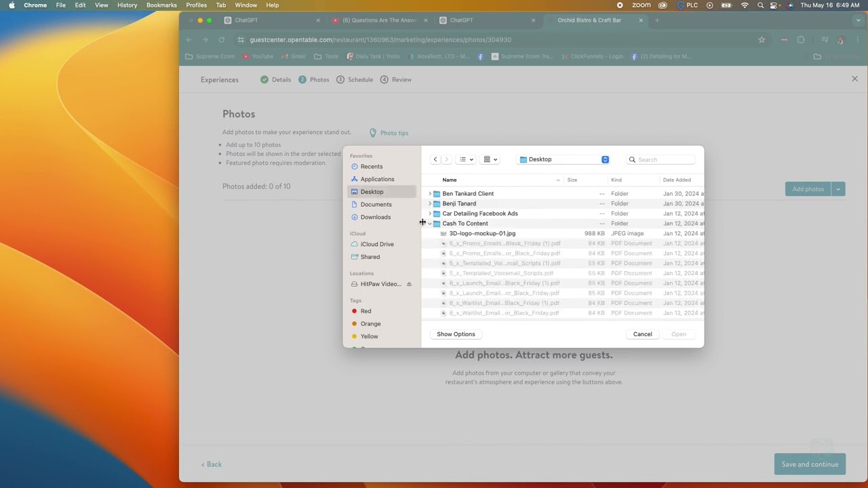The width and height of the screenshot is (868, 488).
Task: Select the HitPaw Video volume
Action: 380,284
